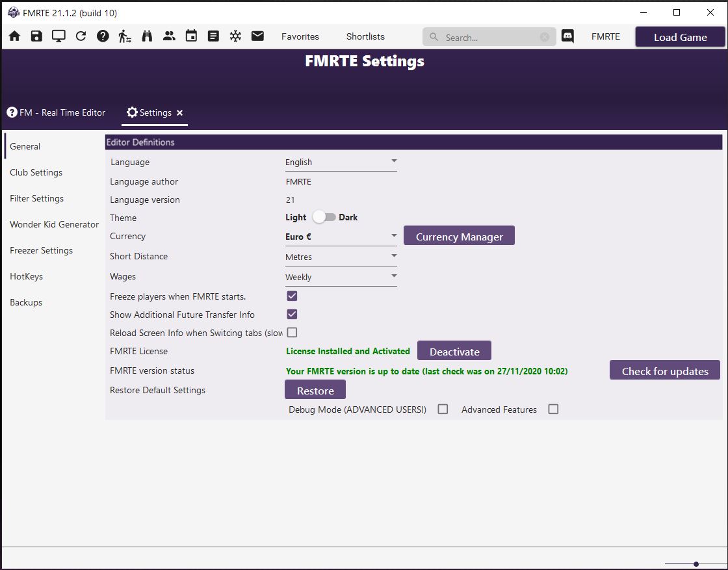Uncheck Freeze players when FMRTE starts
The width and height of the screenshot is (728, 570).
tap(292, 296)
